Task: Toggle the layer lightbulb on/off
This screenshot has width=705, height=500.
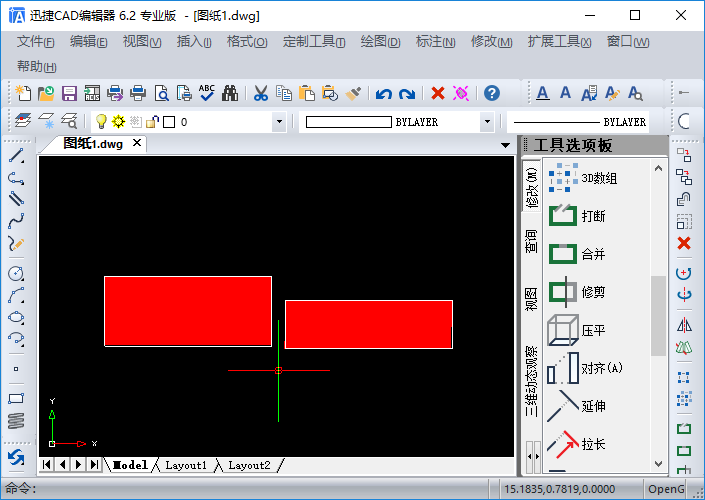Action: pyautogui.click(x=101, y=121)
